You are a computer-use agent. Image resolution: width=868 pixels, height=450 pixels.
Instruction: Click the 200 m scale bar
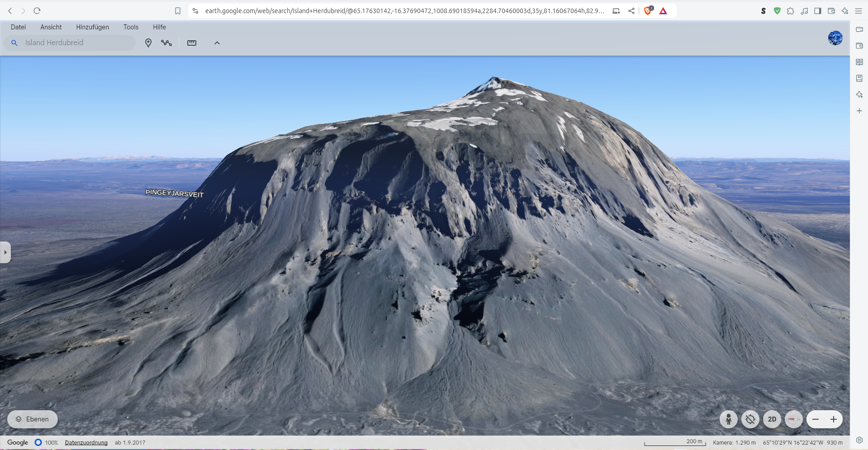coord(675,442)
